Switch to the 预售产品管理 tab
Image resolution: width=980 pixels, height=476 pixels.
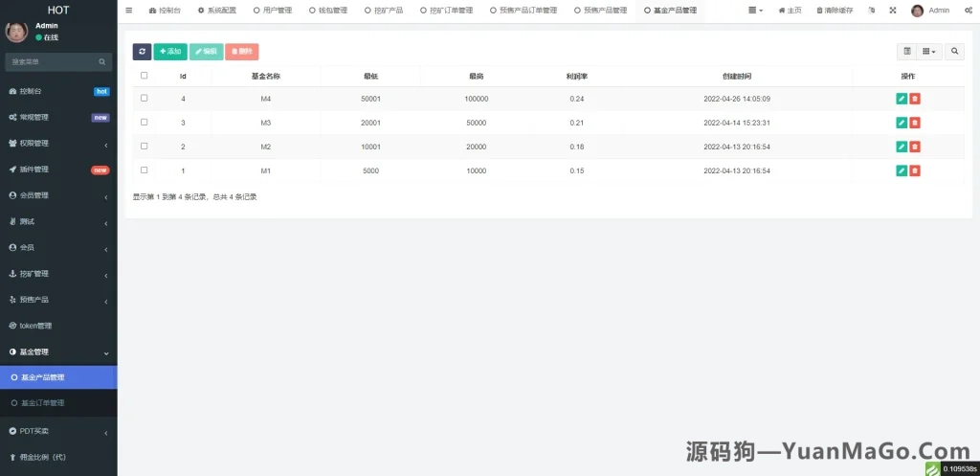click(600, 11)
